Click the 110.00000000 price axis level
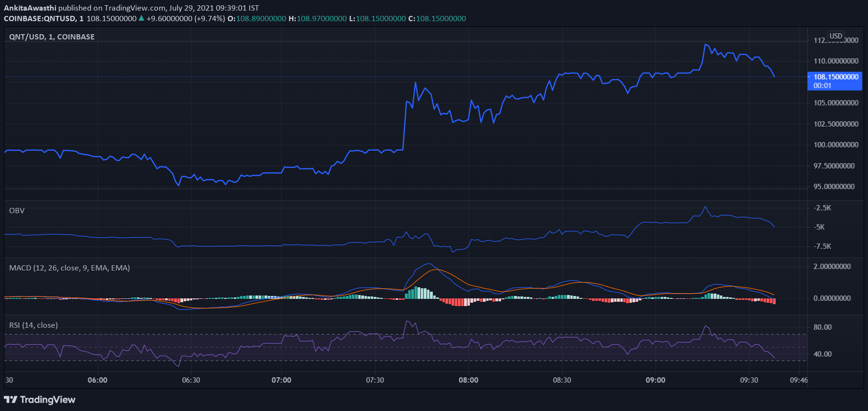 [836, 61]
